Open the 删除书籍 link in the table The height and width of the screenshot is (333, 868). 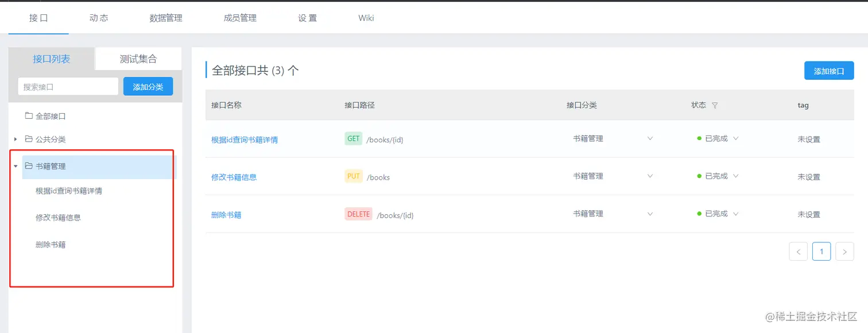(226, 215)
